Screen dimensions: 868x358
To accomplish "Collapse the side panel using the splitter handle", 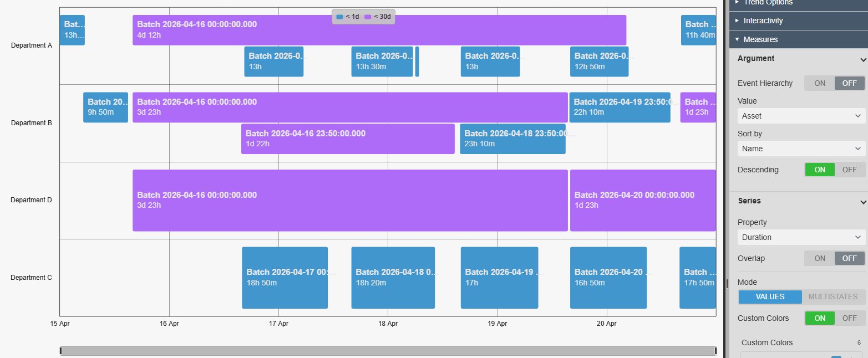I will (727, 283).
